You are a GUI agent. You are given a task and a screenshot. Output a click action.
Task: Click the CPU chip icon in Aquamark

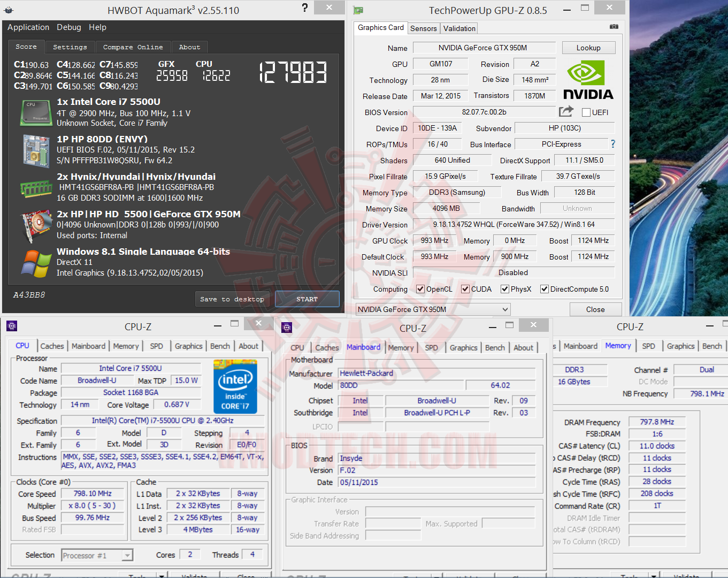pos(36,112)
